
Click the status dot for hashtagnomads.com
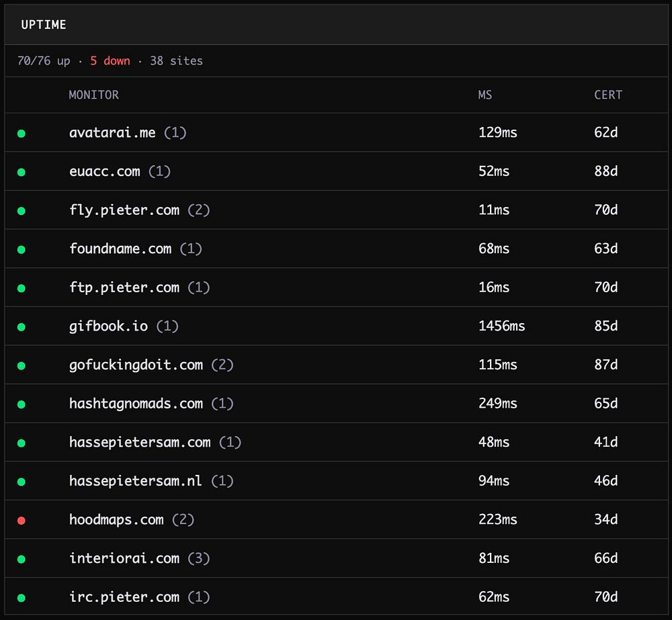(22, 404)
